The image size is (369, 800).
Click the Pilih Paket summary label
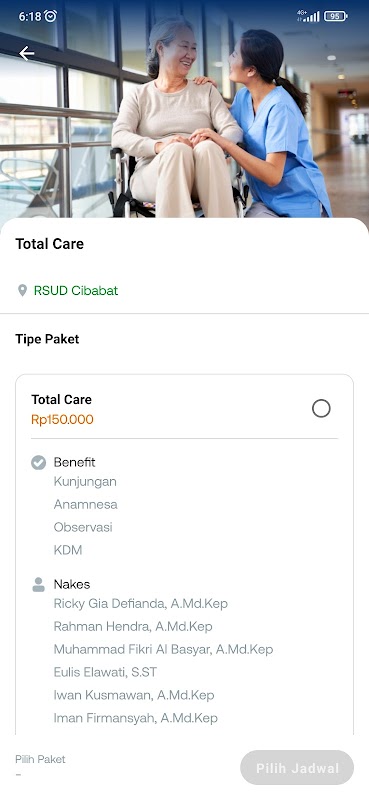coord(40,759)
